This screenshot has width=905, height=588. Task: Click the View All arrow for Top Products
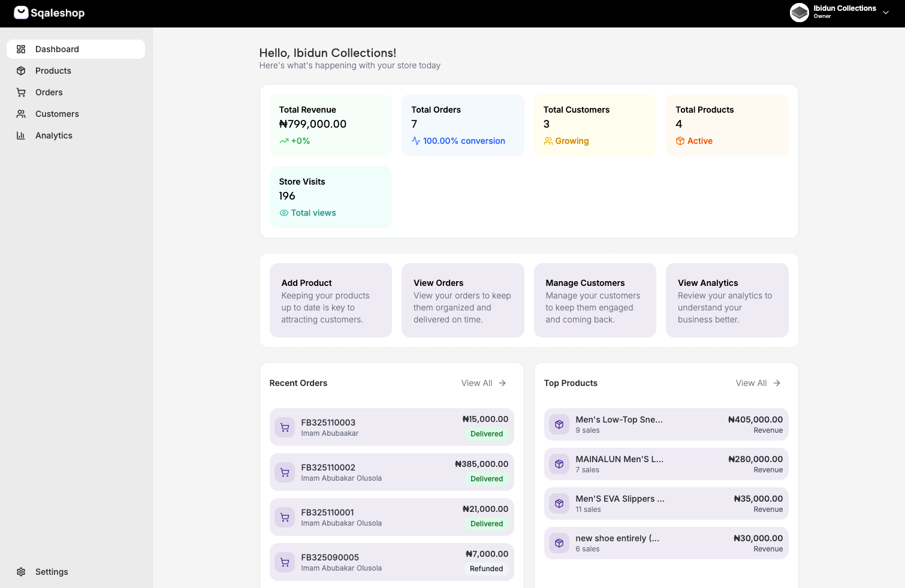pyautogui.click(x=777, y=383)
